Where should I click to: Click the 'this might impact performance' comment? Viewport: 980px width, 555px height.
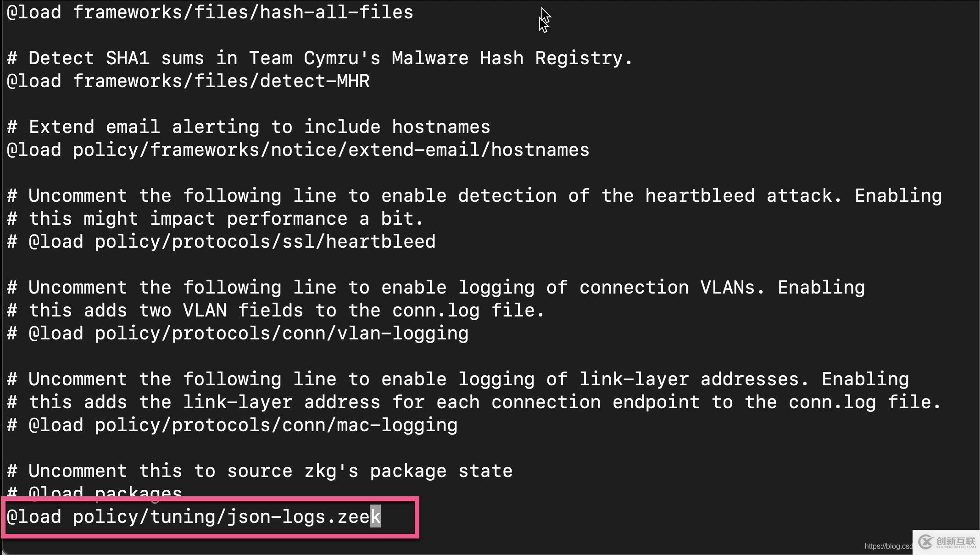(215, 219)
